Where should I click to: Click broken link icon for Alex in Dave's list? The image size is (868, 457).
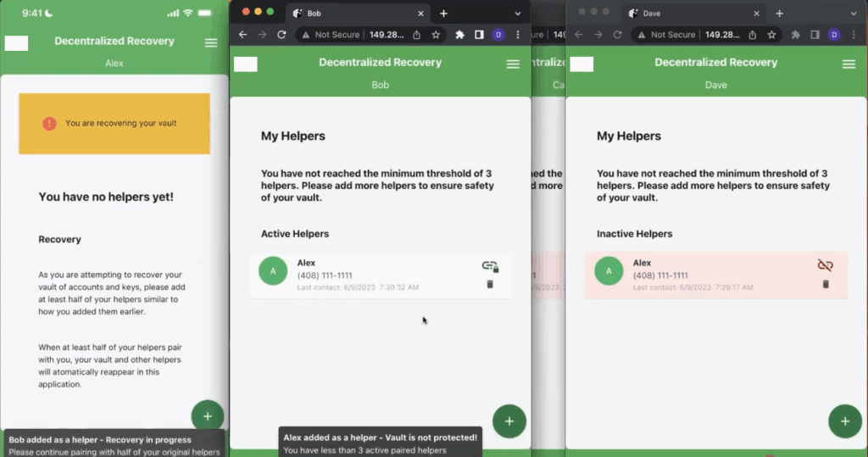(826, 265)
